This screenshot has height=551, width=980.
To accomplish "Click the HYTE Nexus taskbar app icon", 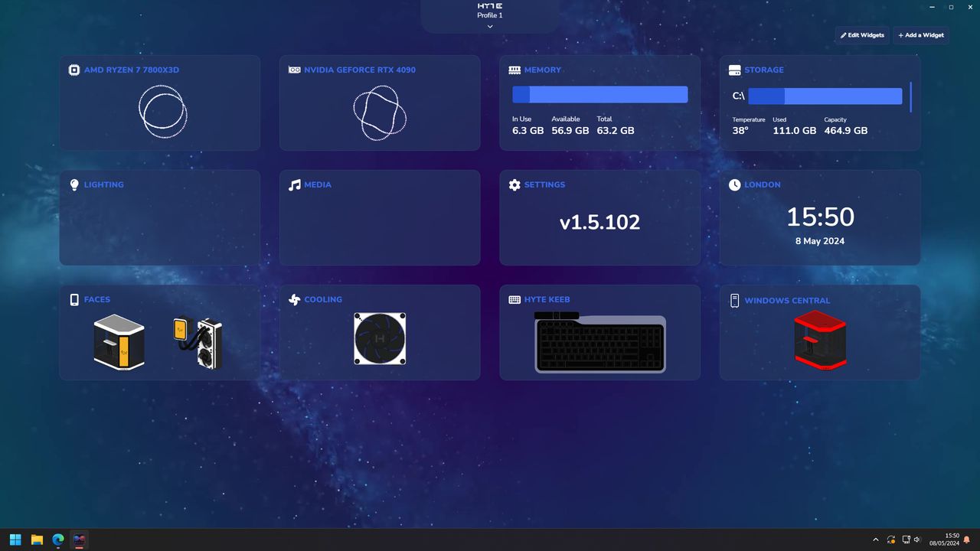I will click(79, 540).
